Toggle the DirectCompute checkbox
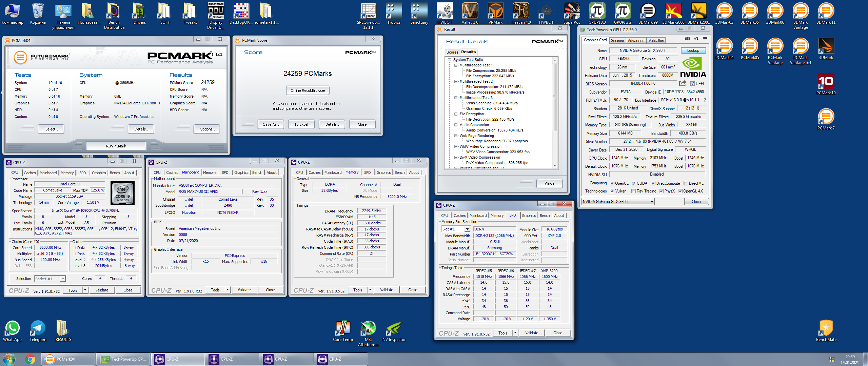The height and width of the screenshot is (366, 868). 653,183
